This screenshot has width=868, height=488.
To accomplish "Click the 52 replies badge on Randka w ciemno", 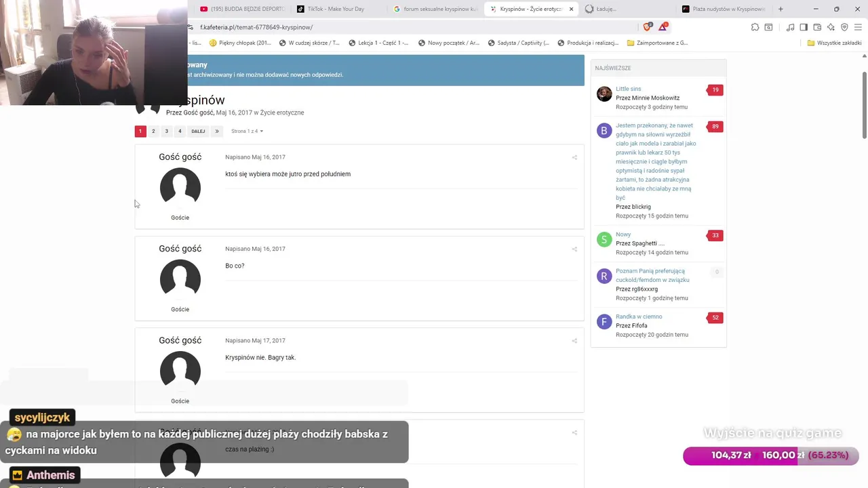I will [x=715, y=317].
